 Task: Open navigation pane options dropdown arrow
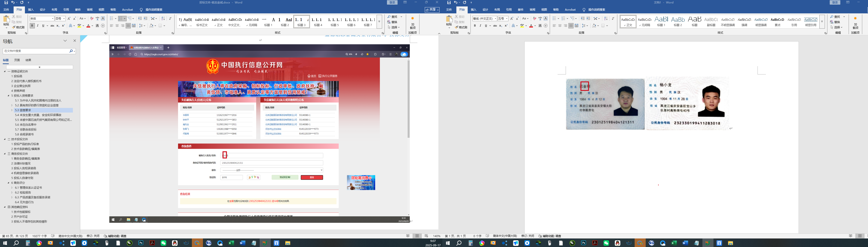point(65,41)
